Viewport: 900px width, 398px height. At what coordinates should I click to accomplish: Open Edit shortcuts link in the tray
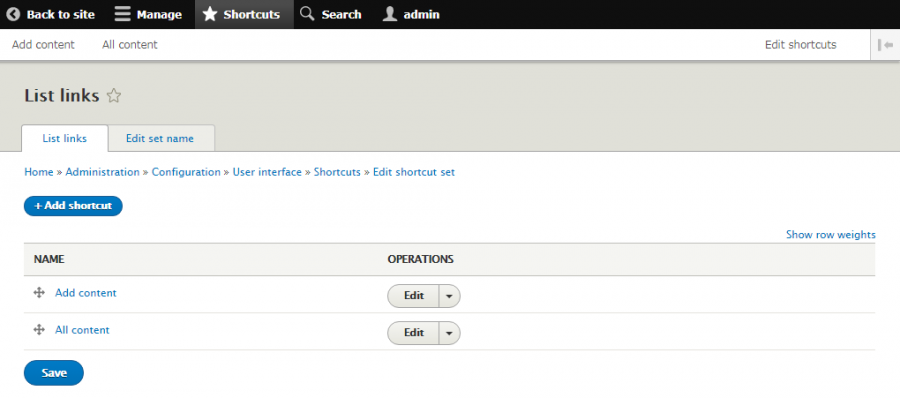coord(801,45)
